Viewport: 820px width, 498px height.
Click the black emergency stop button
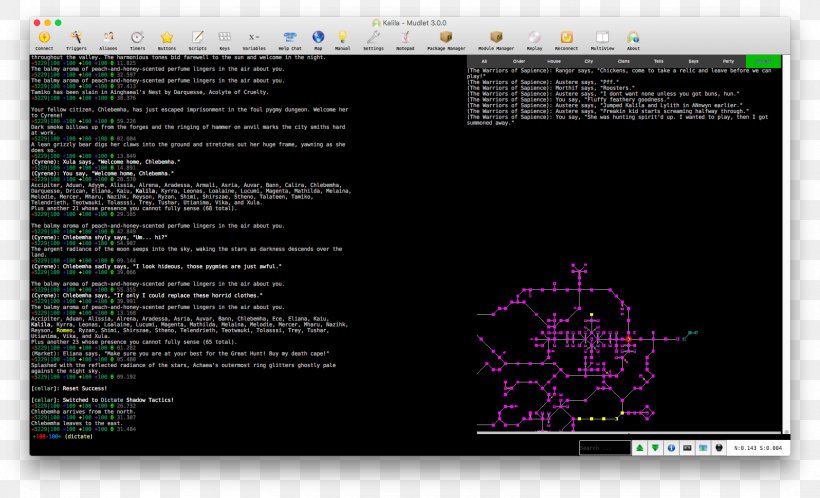[x=719, y=448]
